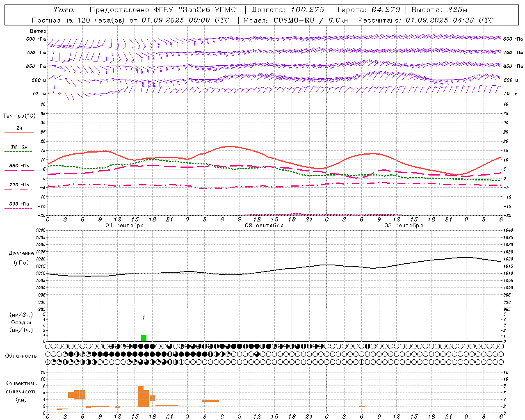
Task: Click the station name "Tura" in the header
Action: [64, 10]
